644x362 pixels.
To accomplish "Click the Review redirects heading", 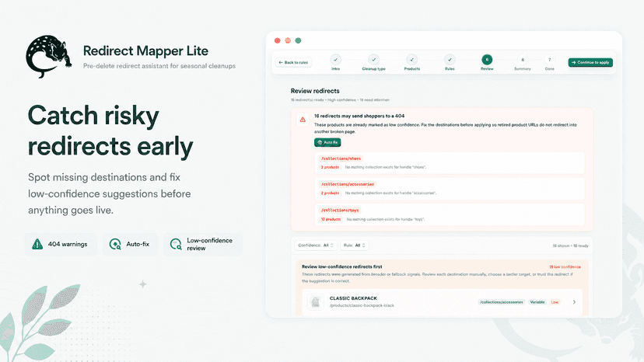I will (315, 91).
